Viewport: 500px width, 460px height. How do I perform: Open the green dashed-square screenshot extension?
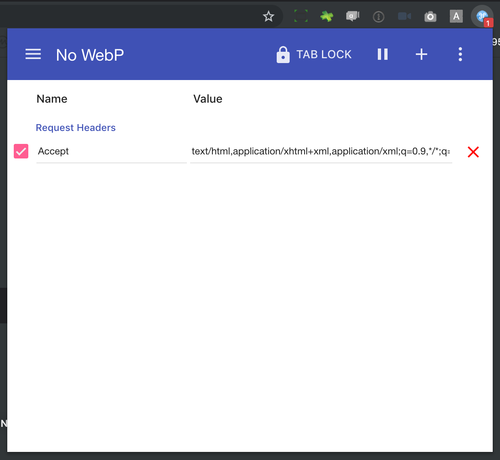(x=301, y=16)
